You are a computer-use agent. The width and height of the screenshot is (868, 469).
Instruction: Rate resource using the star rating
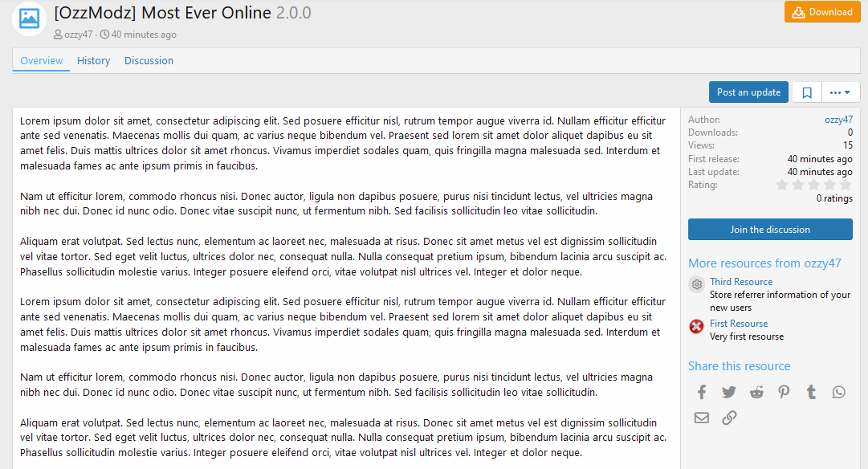point(814,185)
